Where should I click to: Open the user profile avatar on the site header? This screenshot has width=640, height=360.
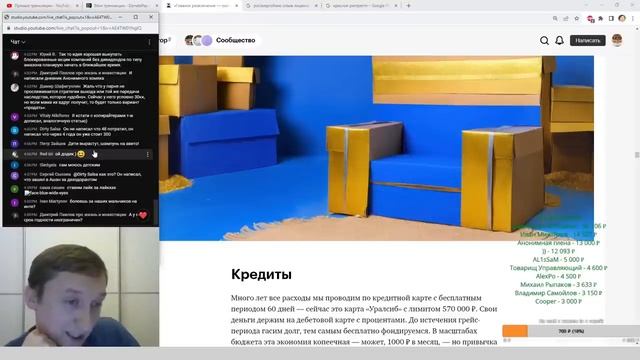(x=617, y=40)
